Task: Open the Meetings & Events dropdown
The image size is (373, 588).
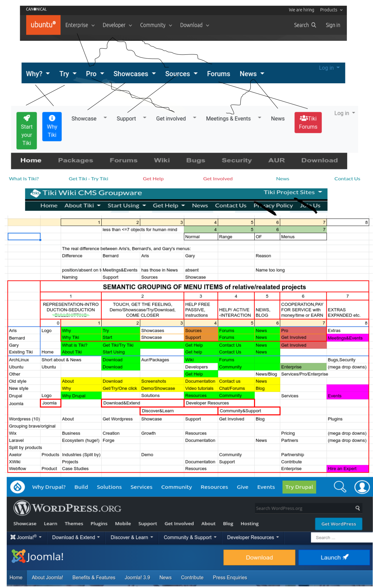Action: (x=234, y=118)
